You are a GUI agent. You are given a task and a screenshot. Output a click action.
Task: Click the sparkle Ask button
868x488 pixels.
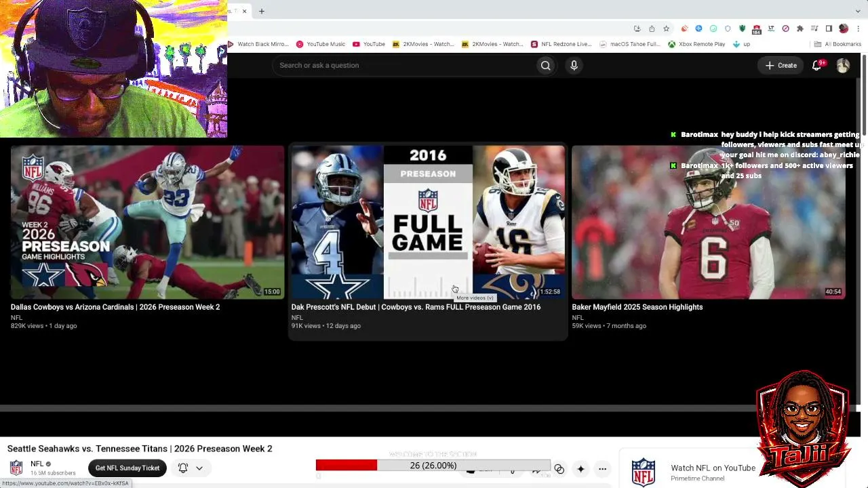[580, 468]
